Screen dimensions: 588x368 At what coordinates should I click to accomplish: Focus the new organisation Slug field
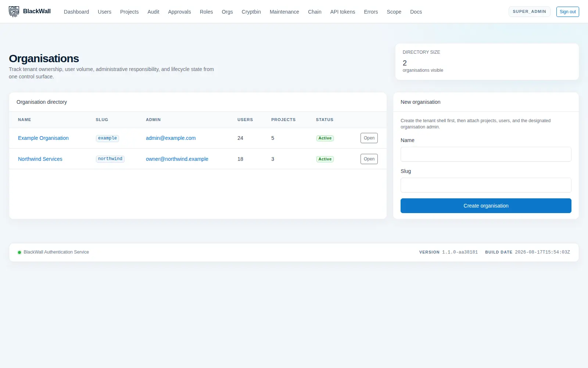(x=486, y=185)
